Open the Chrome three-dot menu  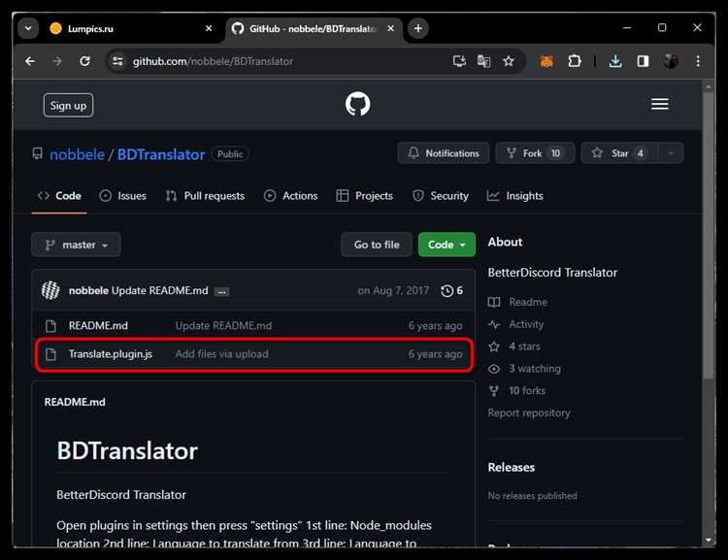point(697,61)
